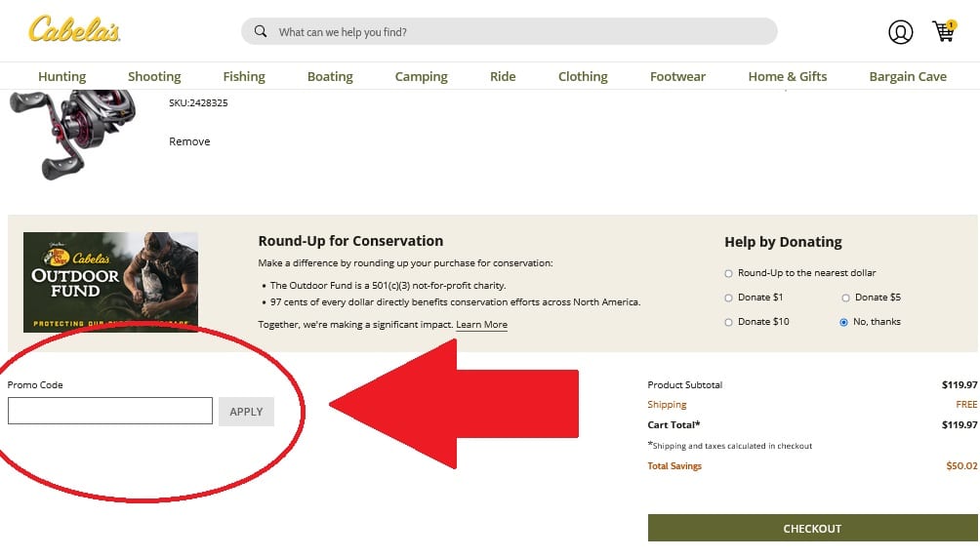Remove the reel from the cart

[x=189, y=141]
